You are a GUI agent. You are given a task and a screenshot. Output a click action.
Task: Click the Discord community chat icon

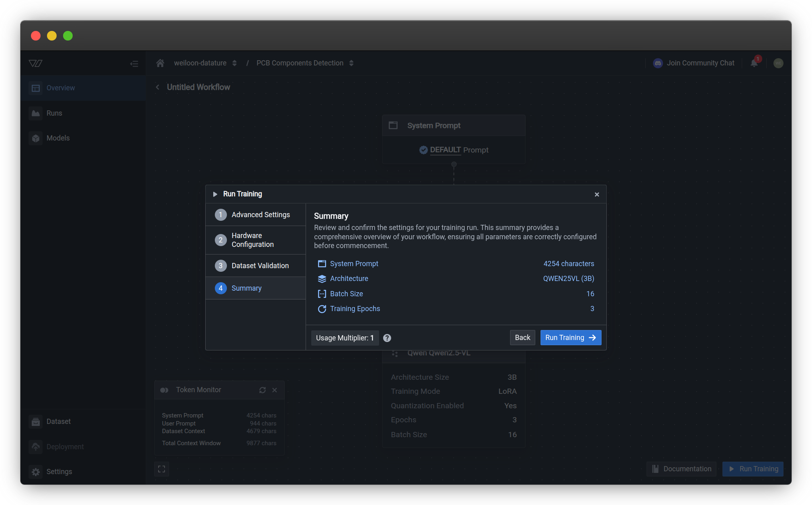[x=658, y=63]
